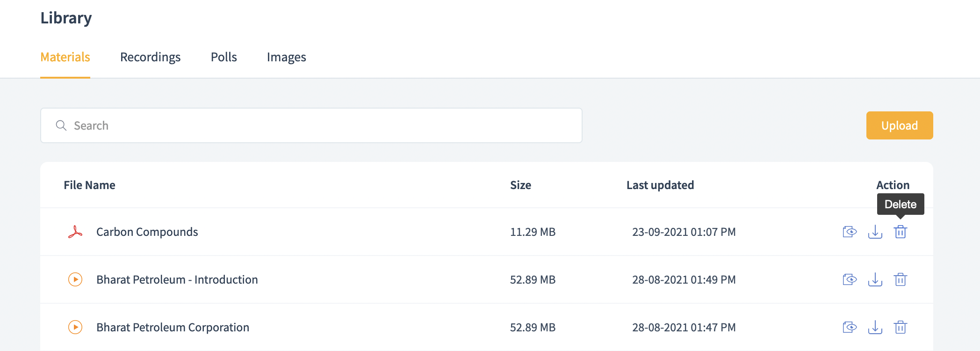
Task: Open Bharat Petroleum Corporation file name
Action: click(x=173, y=327)
